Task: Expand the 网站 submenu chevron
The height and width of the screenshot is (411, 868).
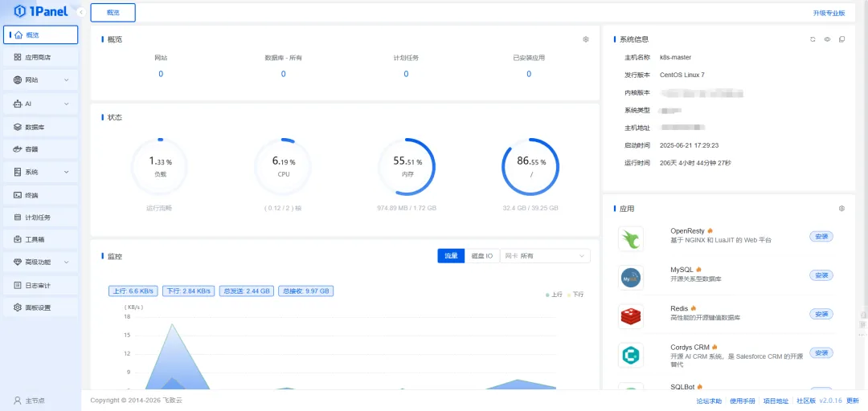Action: click(x=67, y=80)
